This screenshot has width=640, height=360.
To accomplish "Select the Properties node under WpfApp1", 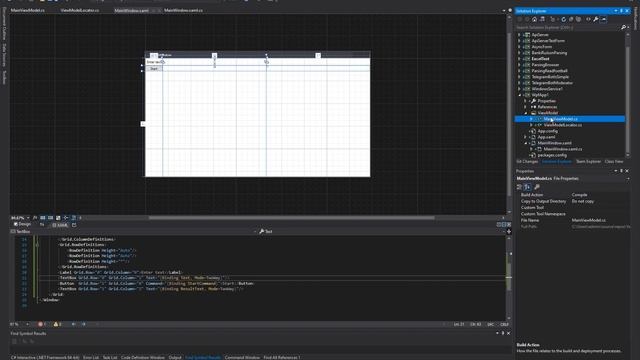I will [x=546, y=101].
